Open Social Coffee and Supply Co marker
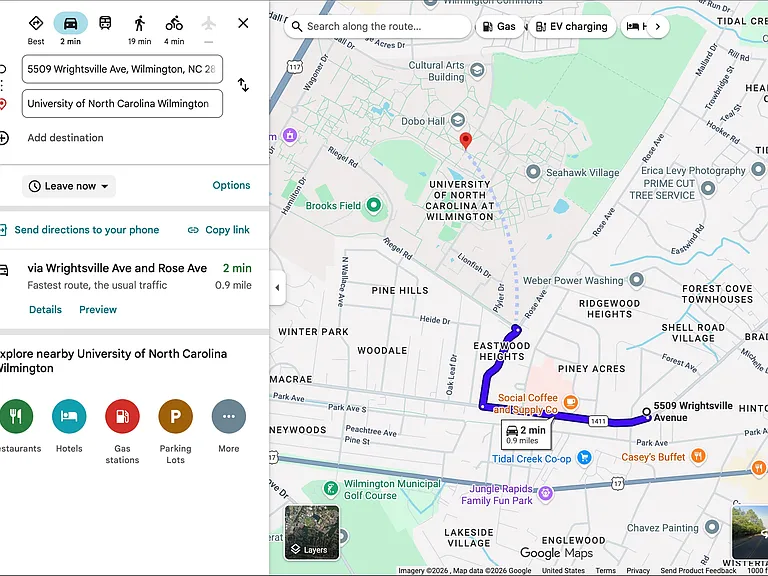The height and width of the screenshot is (576, 768). pyautogui.click(x=571, y=403)
